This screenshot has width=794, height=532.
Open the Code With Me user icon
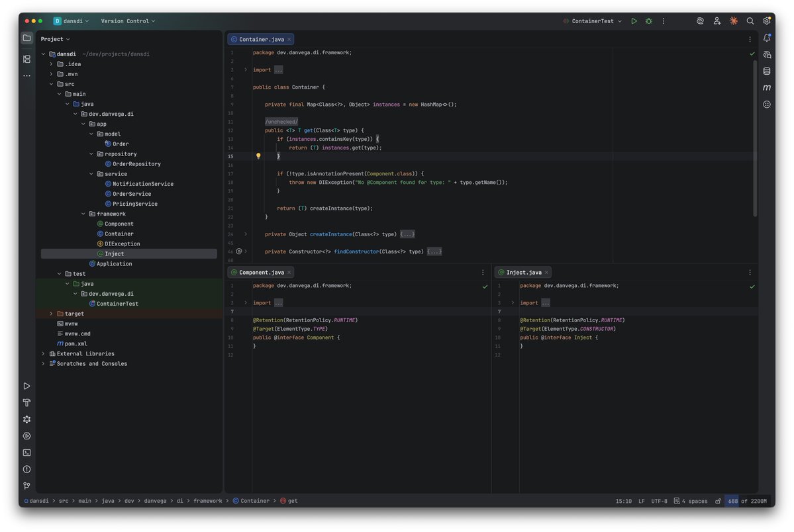(x=717, y=21)
